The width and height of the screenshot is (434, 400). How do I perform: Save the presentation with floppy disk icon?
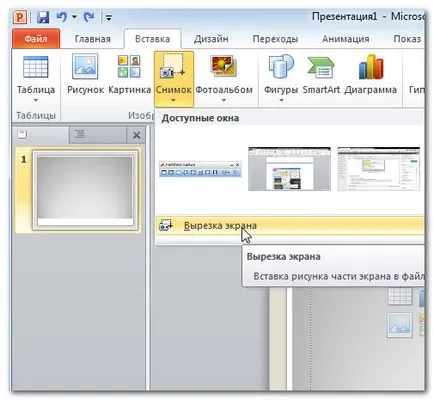(43, 17)
